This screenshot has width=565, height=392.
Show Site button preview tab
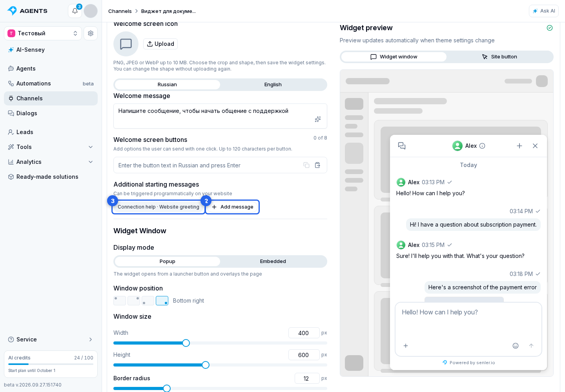(x=499, y=57)
